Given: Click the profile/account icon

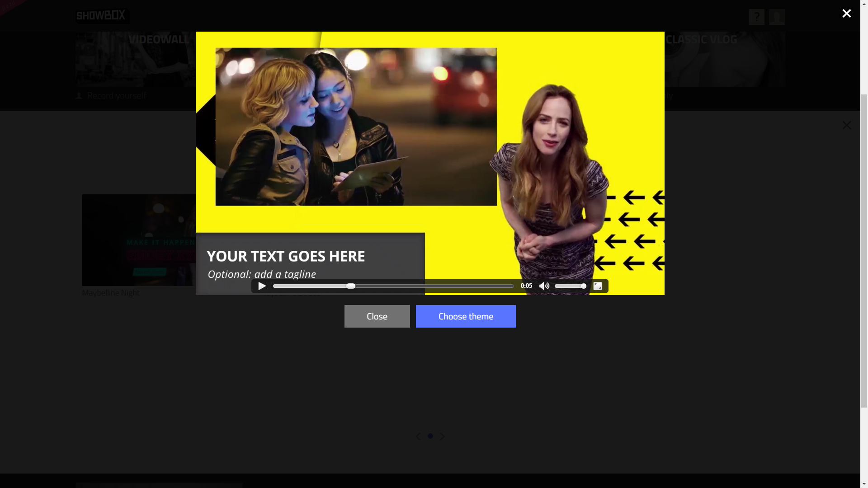Looking at the screenshot, I should 777,16.
